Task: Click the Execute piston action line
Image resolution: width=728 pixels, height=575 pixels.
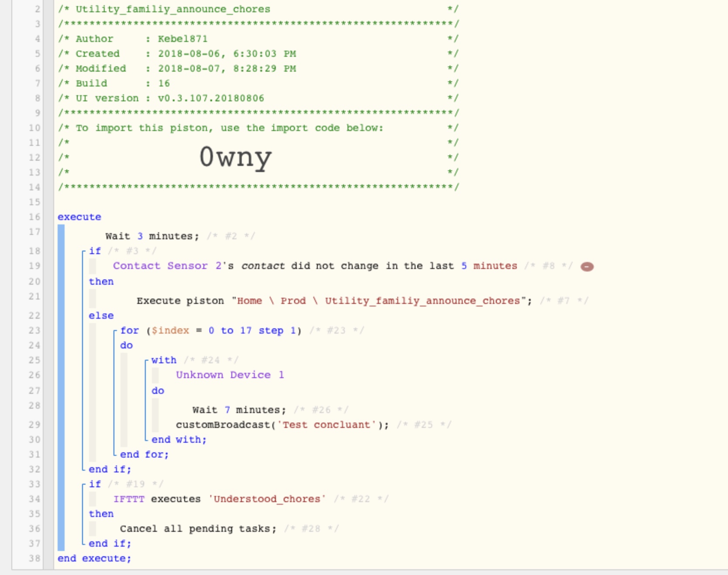Action: 334,301
